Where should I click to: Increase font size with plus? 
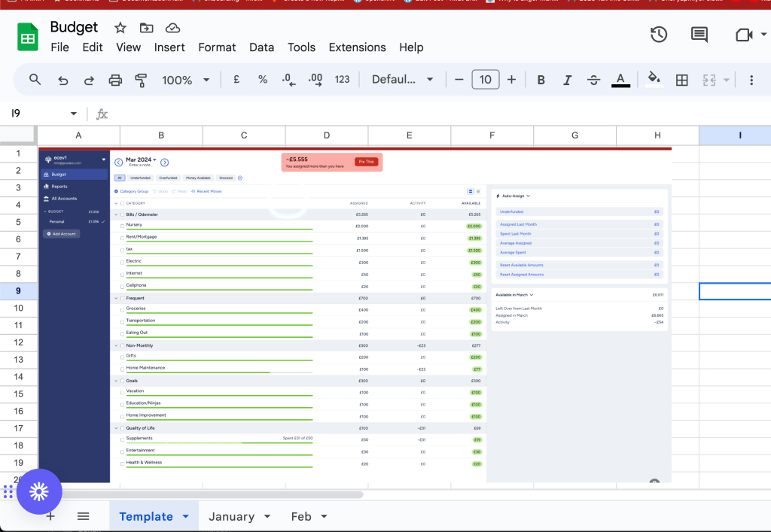click(511, 80)
